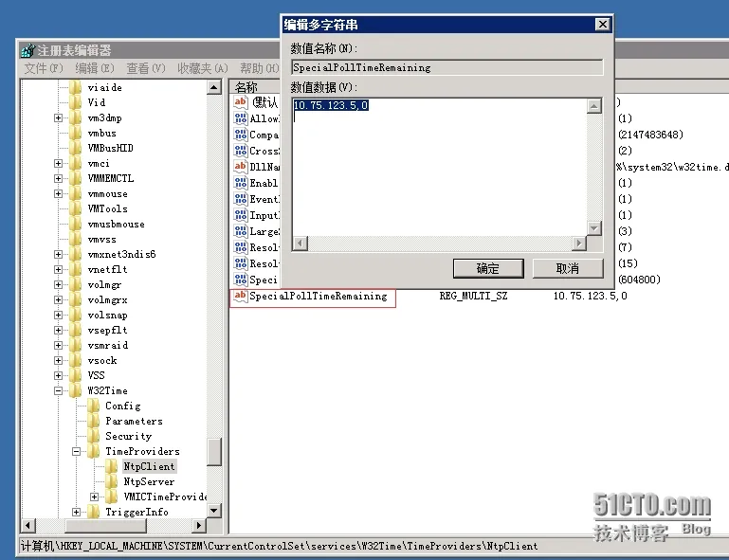
Task: Click the tree scroll up arrow
Action: click(x=214, y=87)
